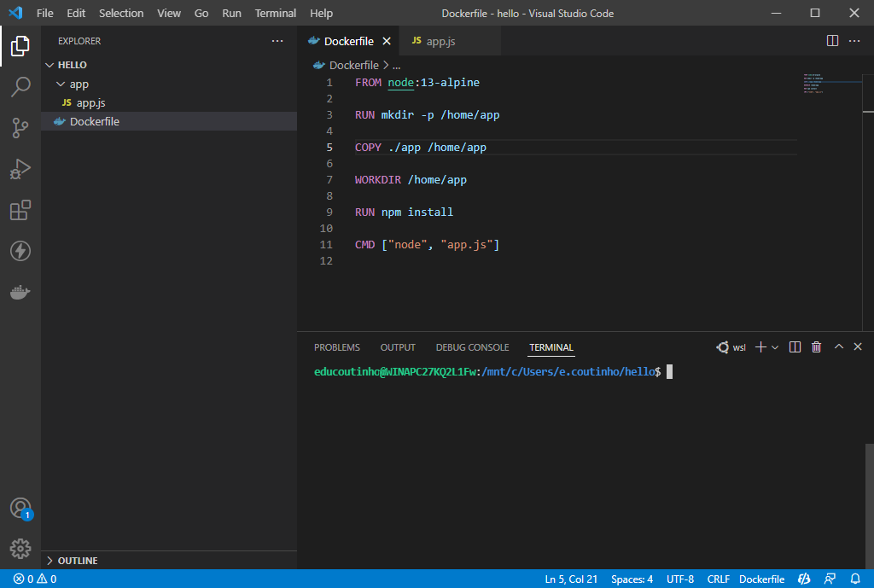Viewport: 874px width, 588px height.
Task: Open the Help menu
Action: [321, 13]
